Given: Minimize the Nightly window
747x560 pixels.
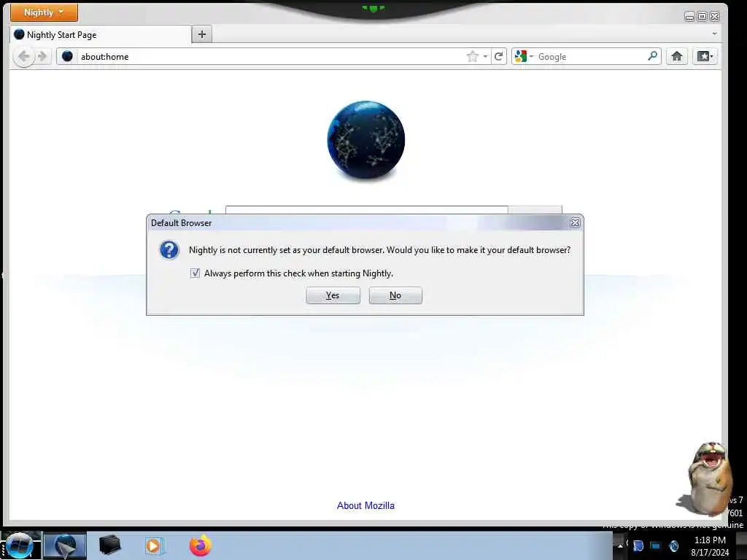Looking at the screenshot, I should 689,17.
